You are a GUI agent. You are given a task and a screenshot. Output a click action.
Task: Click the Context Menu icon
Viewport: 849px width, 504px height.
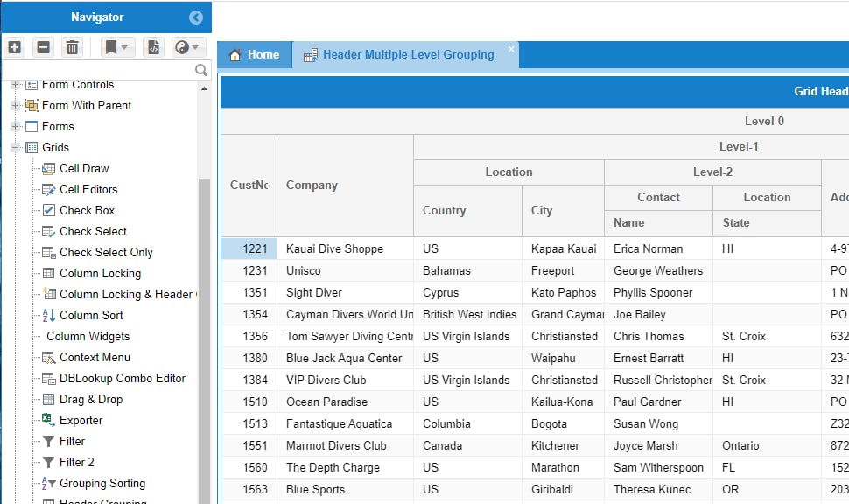[x=49, y=357]
